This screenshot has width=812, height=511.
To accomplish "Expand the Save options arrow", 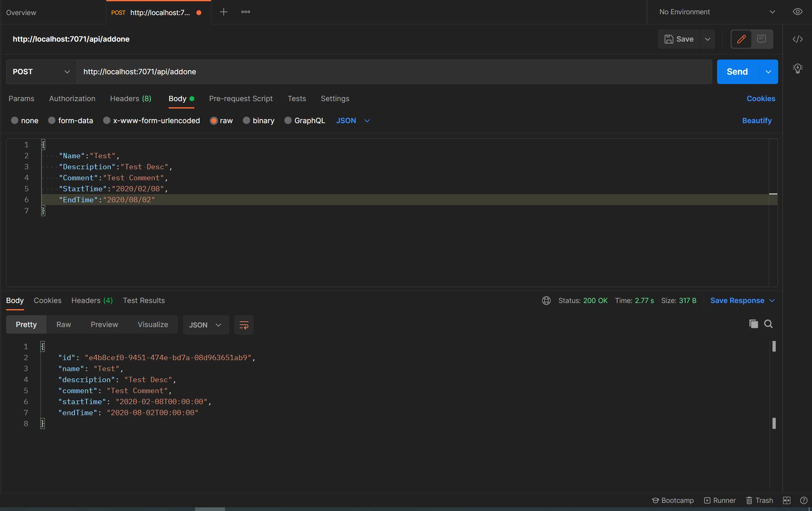I will coord(708,39).
